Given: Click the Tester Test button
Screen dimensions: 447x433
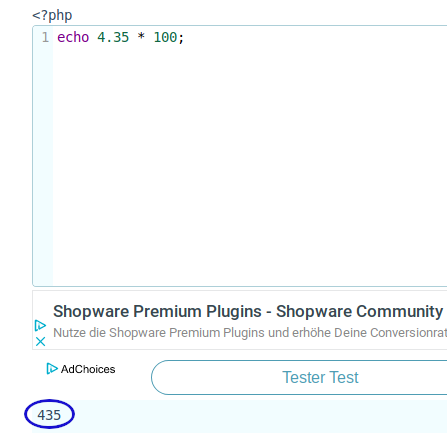Looking at the screenshot, I should [299, 377].
